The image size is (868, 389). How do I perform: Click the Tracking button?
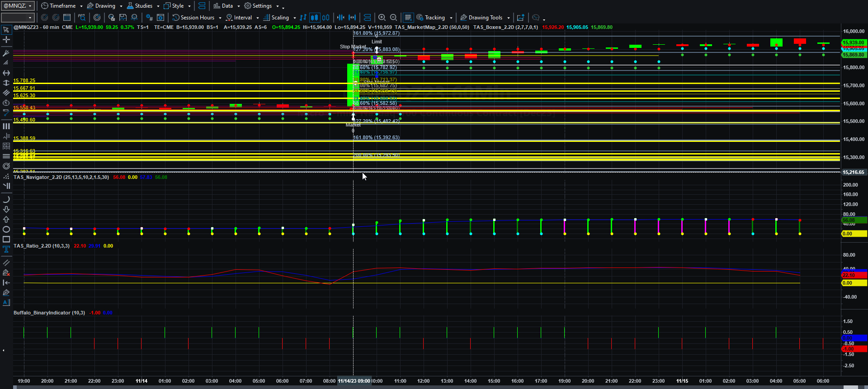pos(431,18)
